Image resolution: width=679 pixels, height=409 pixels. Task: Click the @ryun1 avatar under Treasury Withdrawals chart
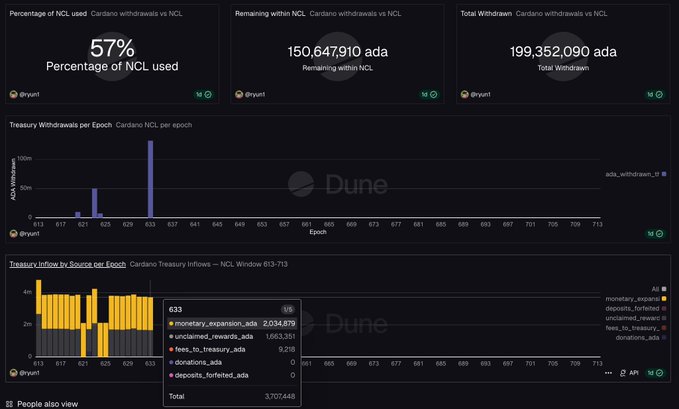tap(13, 234)
